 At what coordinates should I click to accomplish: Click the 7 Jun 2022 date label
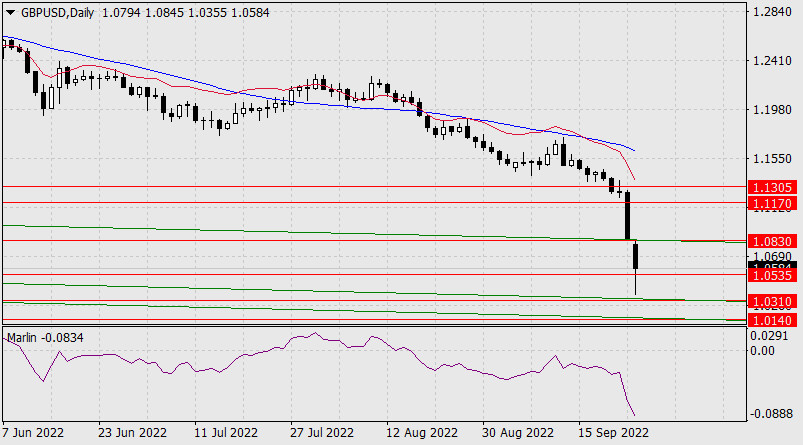33,433
